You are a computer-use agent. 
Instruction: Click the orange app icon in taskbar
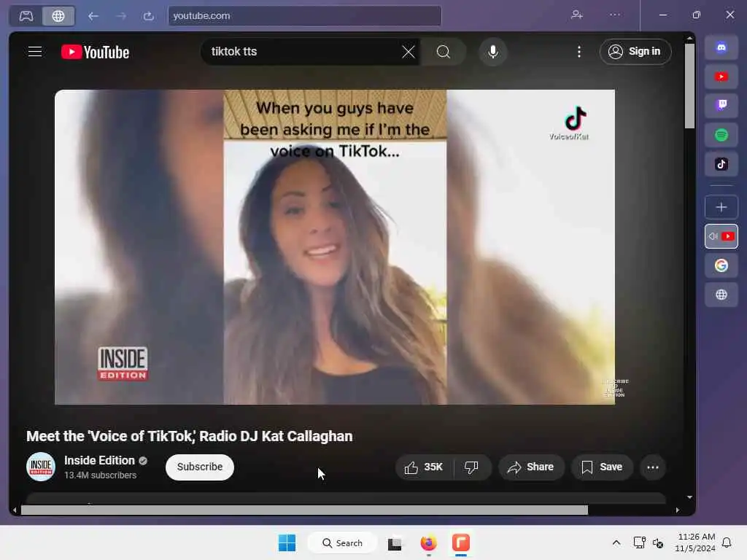pyautogui.click(x=461, y=542)
